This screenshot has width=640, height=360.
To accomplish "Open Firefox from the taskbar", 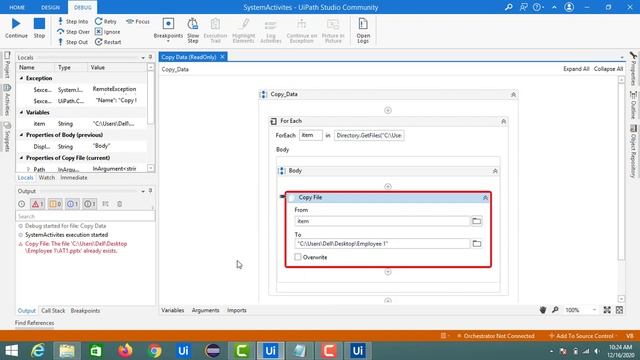I will [x=125, y=351].
